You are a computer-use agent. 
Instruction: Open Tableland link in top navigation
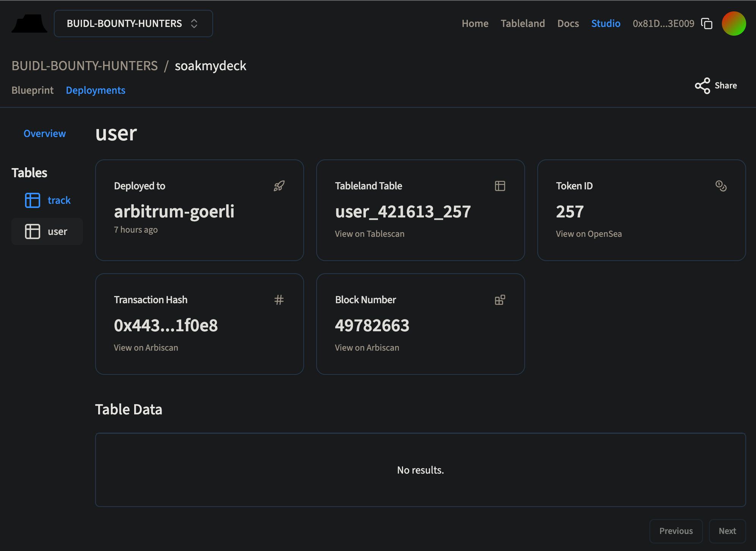[x=522, y=24]
